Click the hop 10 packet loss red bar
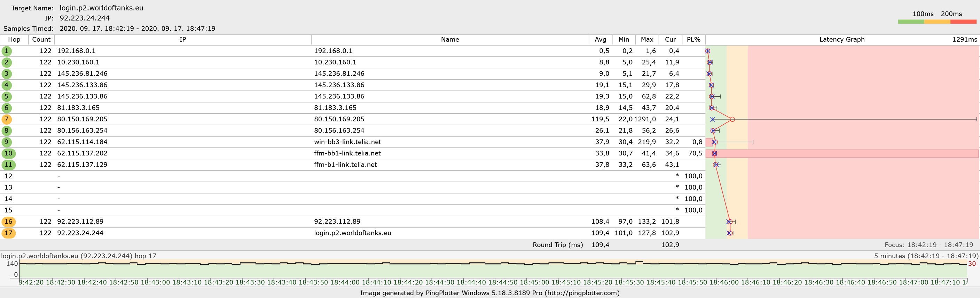The image size is (980, 298). pyautogui.click(x=842, y=154)
